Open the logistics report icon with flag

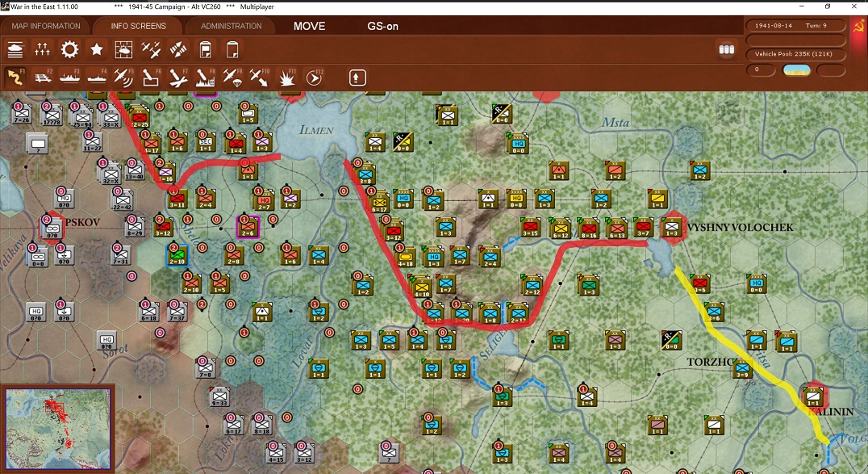coord(206,50)
